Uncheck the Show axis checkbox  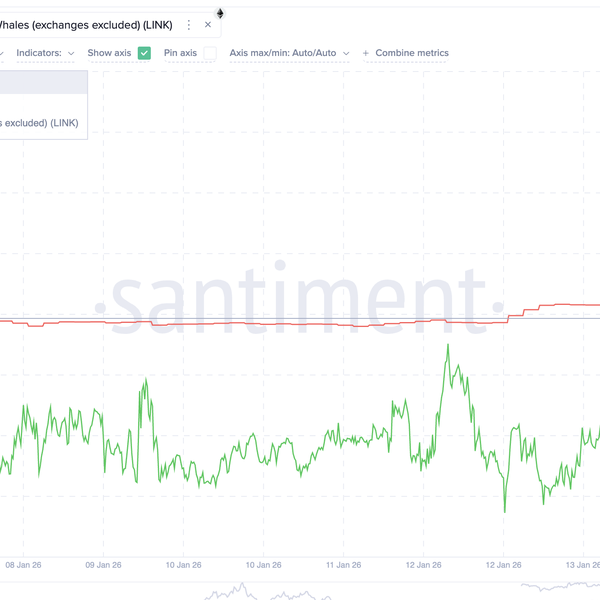point(144,53)
